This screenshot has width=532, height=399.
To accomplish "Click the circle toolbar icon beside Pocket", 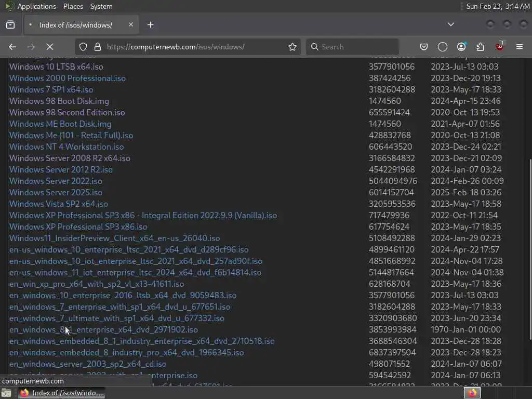I will [443, 47].
